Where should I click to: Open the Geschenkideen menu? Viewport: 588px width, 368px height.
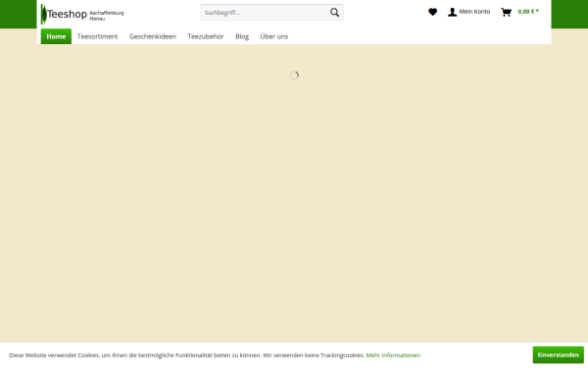coord(153,36)
